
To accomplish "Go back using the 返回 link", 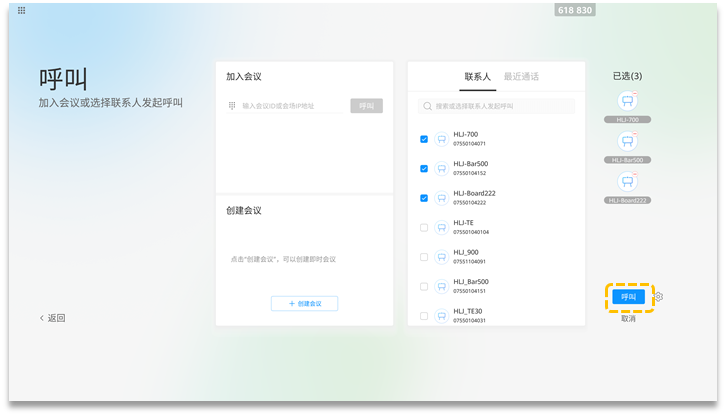I will (x=53, y=318).
